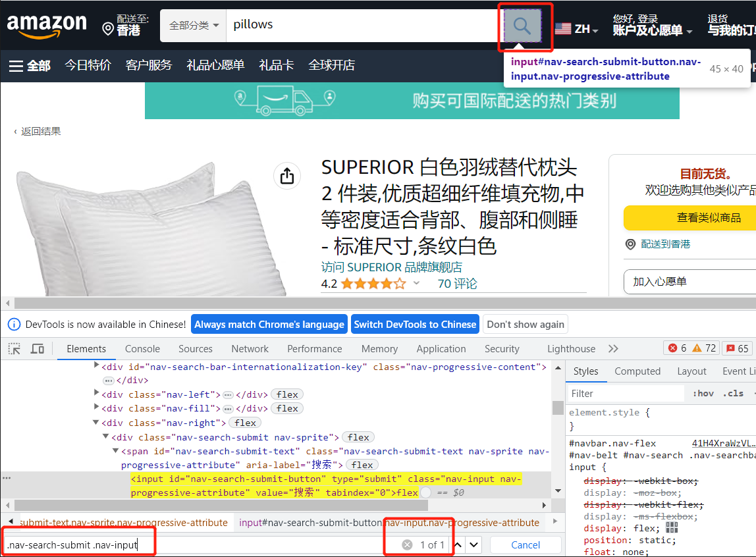Screen dimensions: 756x557
Task: Expand the rating breakdown chevron
Action: point(417,283)
